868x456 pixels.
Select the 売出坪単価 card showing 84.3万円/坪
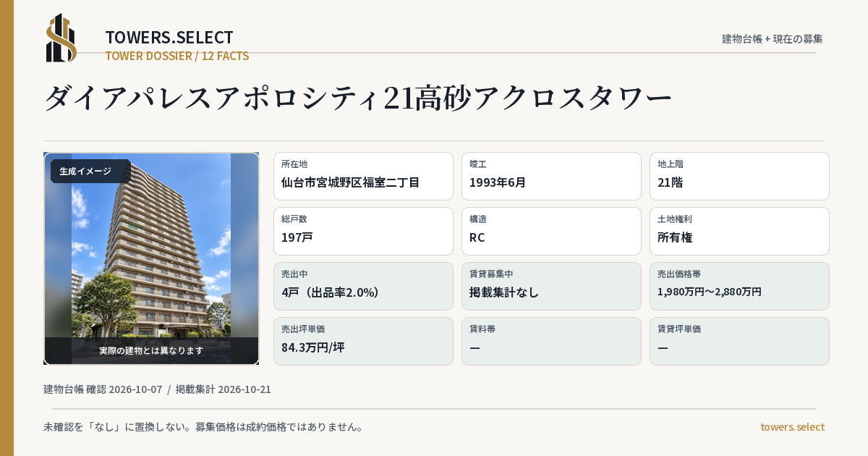pos(363,341)
